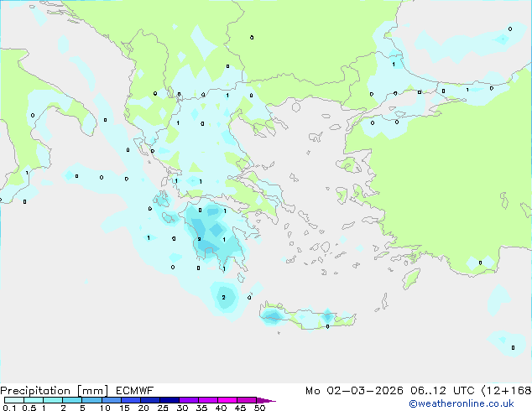Click the legend label "0.1"

coord(9,408)
